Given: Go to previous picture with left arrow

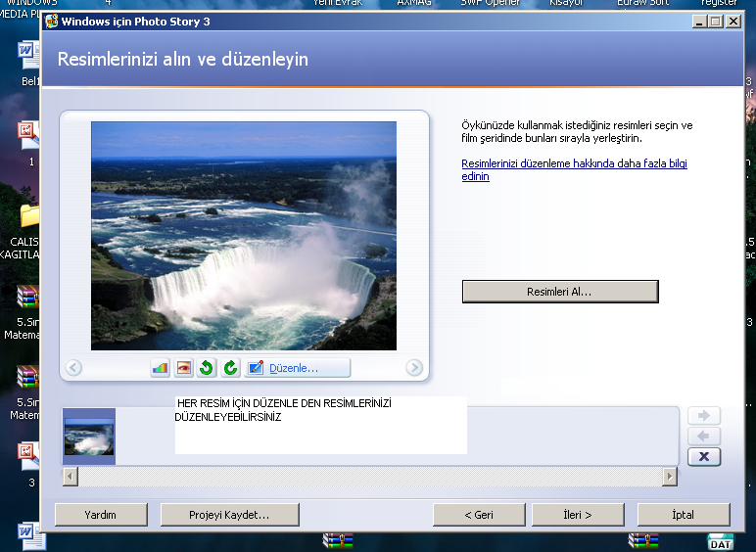Looking at the screenshot, I should tap(73, 368).
